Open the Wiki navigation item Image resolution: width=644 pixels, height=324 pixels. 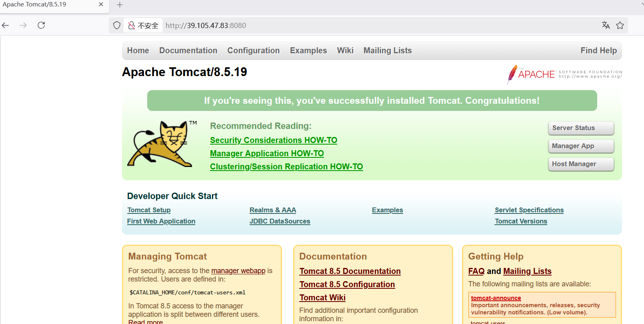click(345, 50)
